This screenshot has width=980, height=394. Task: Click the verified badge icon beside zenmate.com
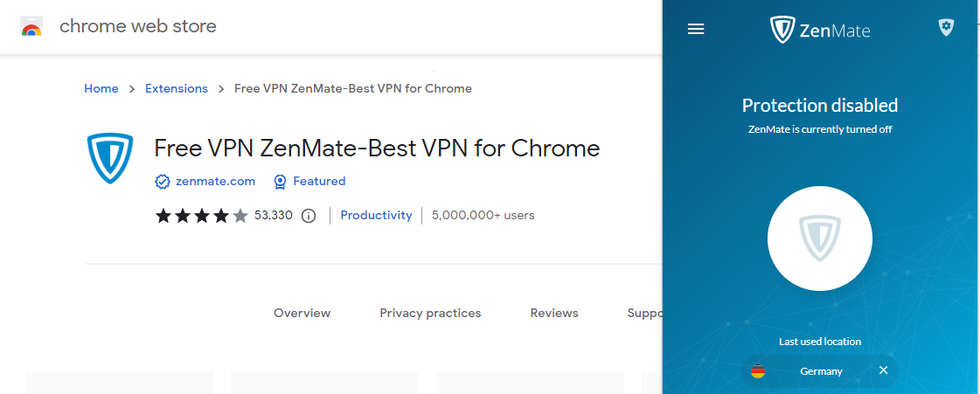tap(162, 182)
